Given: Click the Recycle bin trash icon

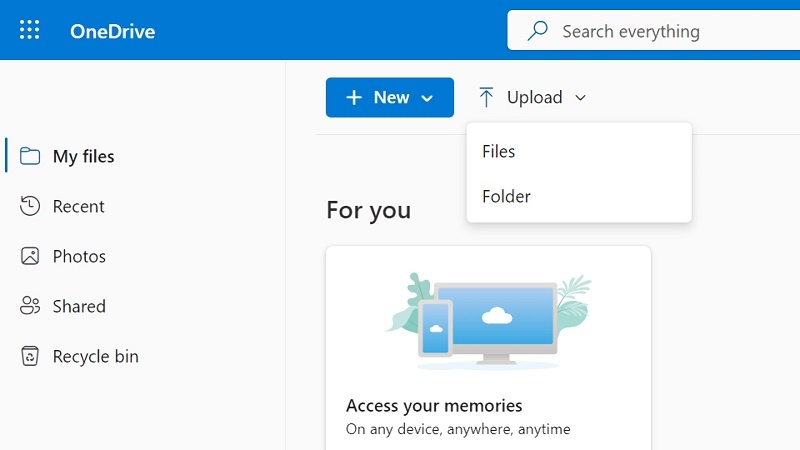Looking at the screenshot, I should (x=30, y=356).
